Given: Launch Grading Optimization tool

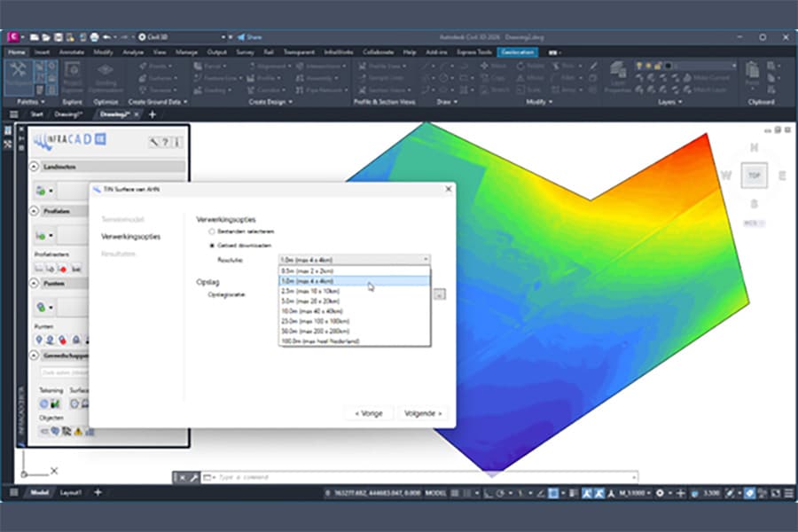Looking at the screenshot, I should [x=106, y=77].
